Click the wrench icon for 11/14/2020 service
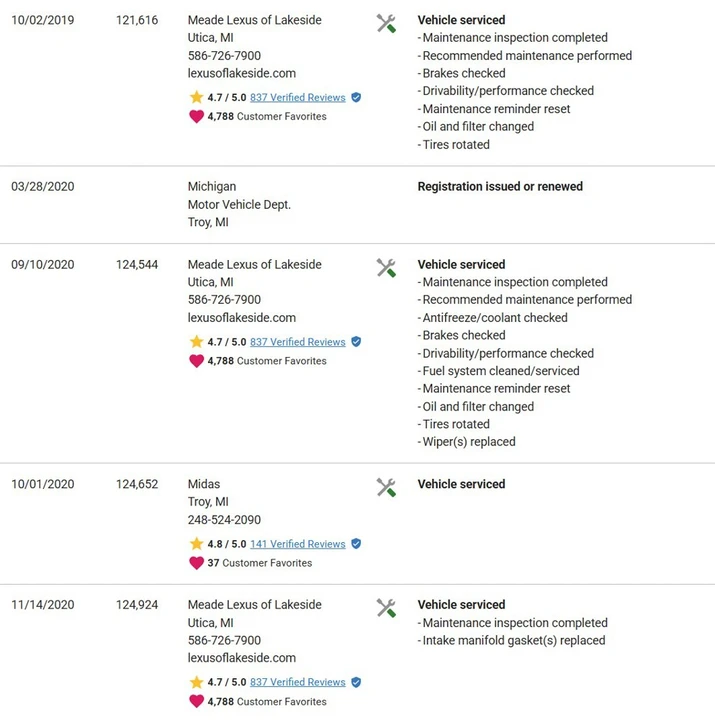Image resolution: width=715 pixels, height=720 pixels. coord(386,608)
